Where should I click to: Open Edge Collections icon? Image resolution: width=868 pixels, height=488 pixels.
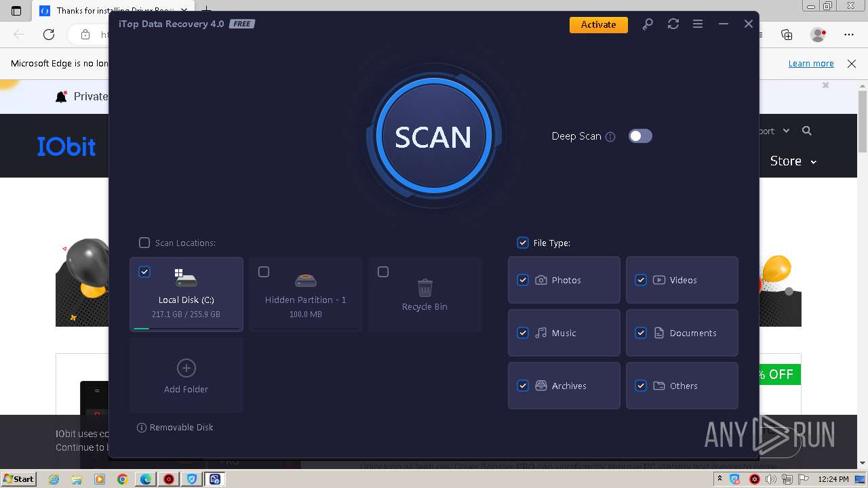click(787, 35)
